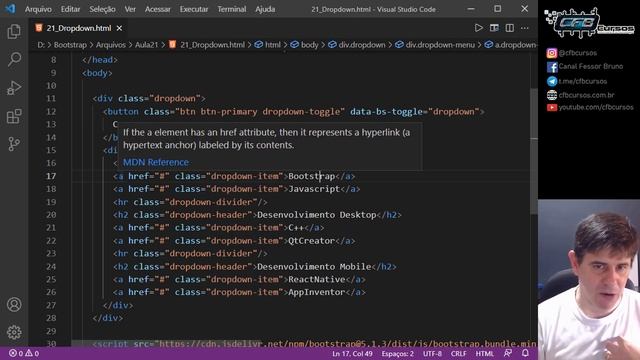Click the webcam video overlay
Screen dimensions: 640x360
(x=589, y=280)
